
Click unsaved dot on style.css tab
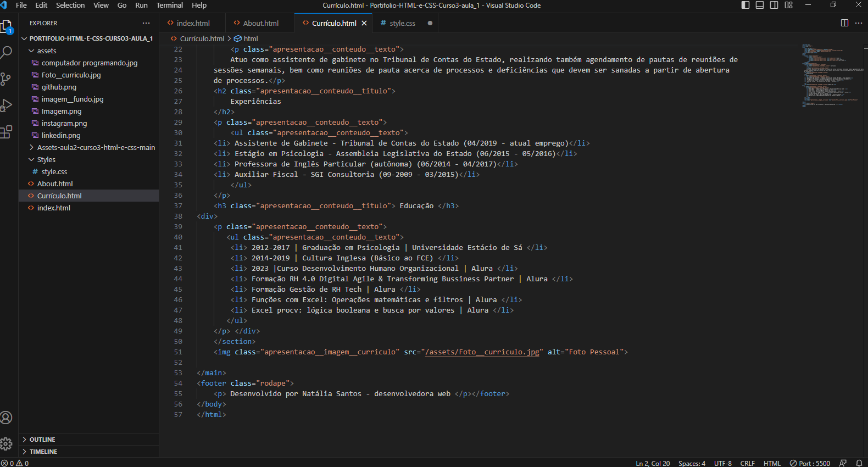[x=430, y=23]
